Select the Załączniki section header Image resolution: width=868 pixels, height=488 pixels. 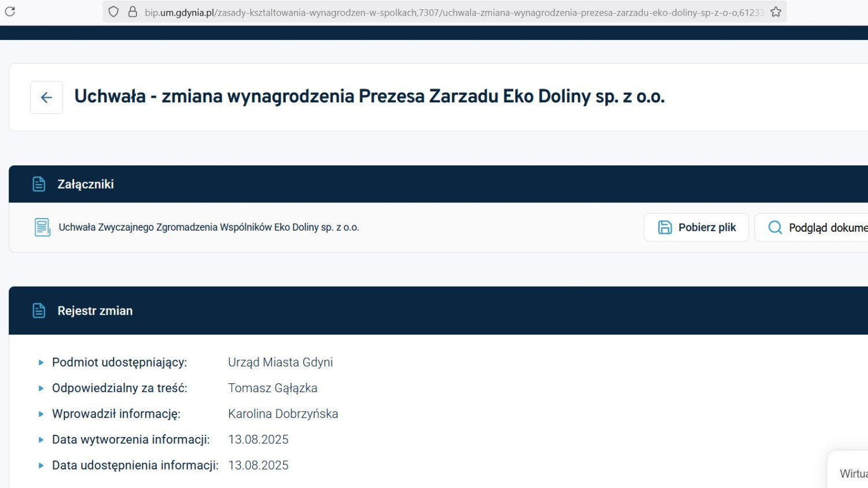(x=438, y=184)
